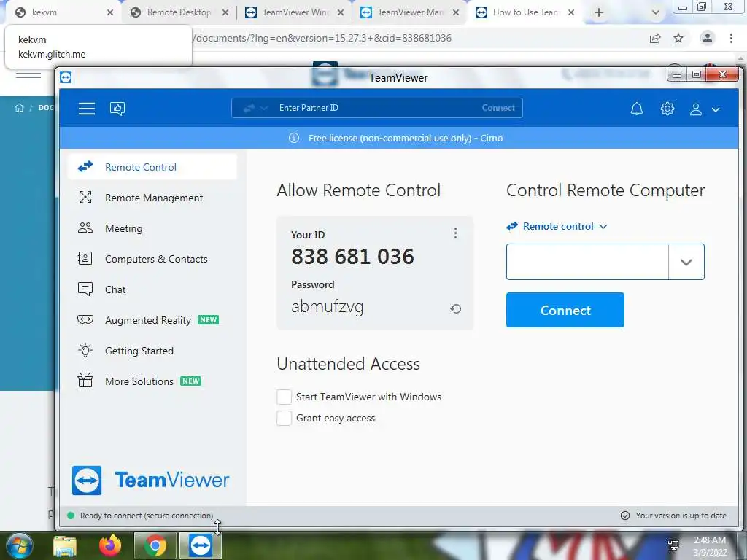The image size is (747, 560).
Task: Click the TeamViewer logo at sidebar bottom
Action: coord(150,480)
